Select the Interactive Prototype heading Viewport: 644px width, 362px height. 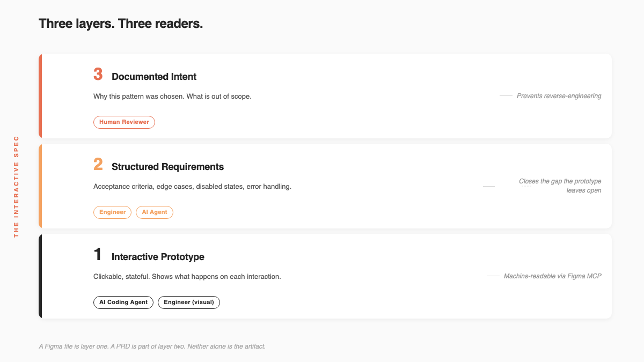click(x=158, y=257)
